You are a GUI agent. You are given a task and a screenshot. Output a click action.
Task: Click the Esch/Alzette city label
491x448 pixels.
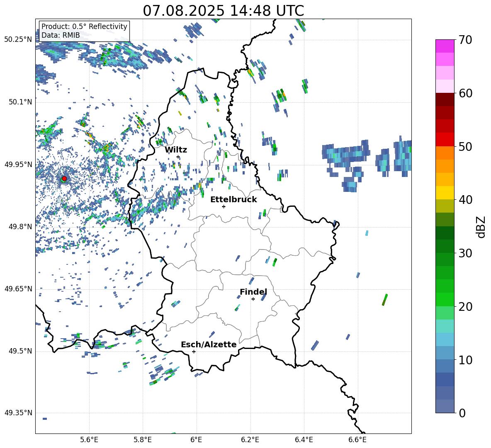(209, 344)
